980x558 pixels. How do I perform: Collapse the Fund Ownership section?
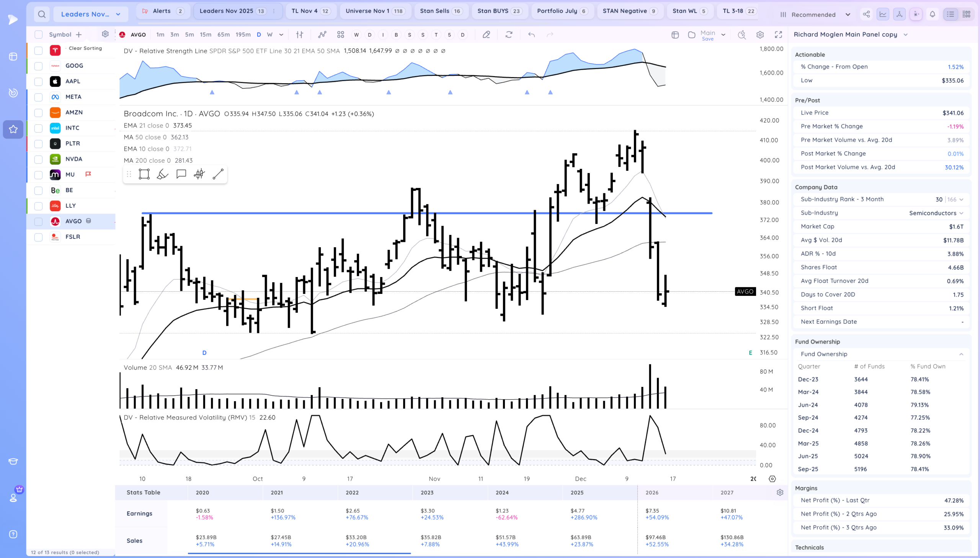961,354
